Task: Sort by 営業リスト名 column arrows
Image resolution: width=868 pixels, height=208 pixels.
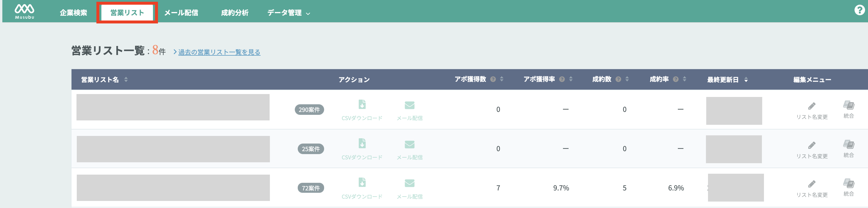Action: pyautogui.click(x=126, y=80)
